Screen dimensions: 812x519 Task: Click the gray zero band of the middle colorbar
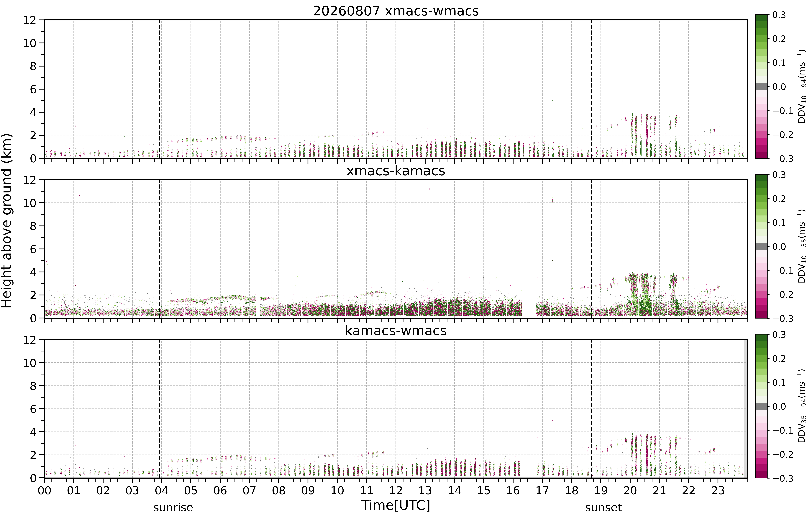[x=761, y=246]
